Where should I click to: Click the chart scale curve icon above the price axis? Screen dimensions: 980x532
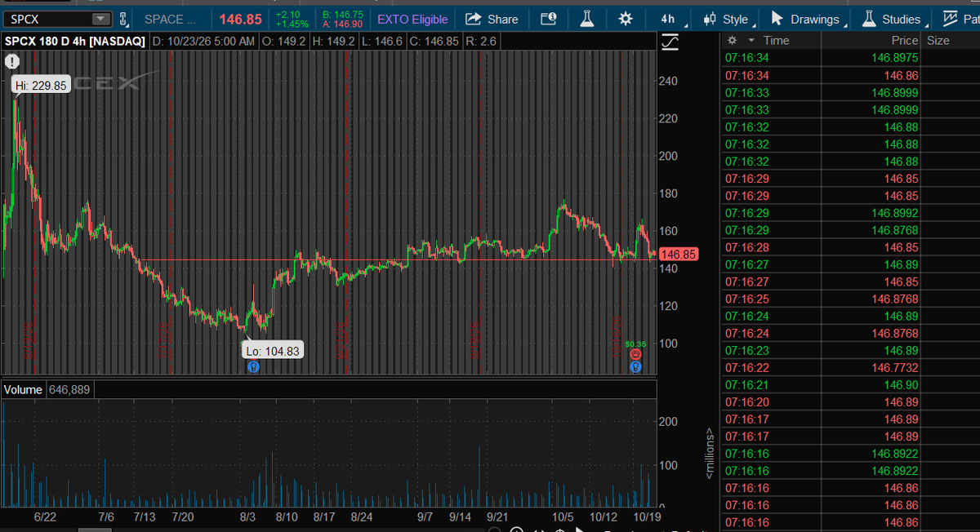tap(670, 41)
